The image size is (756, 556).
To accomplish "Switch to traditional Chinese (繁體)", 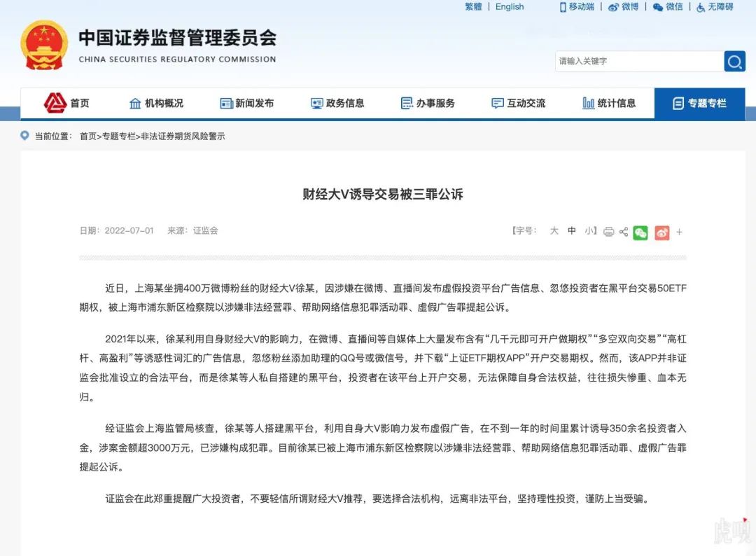I will (x=473, y=7).
